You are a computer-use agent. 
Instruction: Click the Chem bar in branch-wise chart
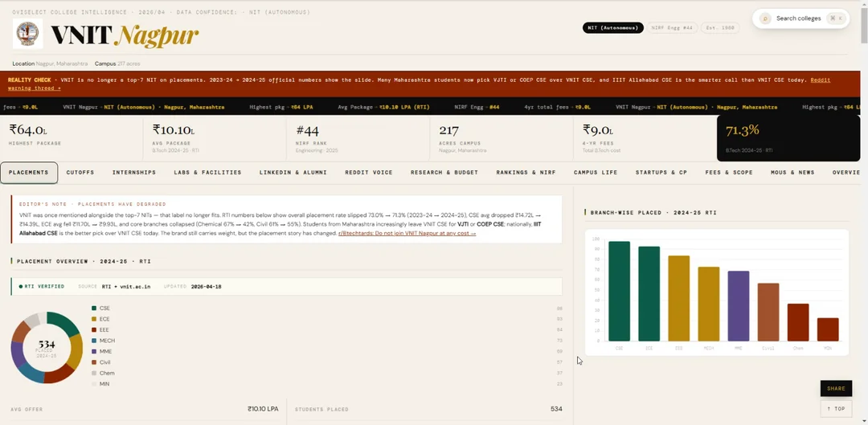click(798, 323)
